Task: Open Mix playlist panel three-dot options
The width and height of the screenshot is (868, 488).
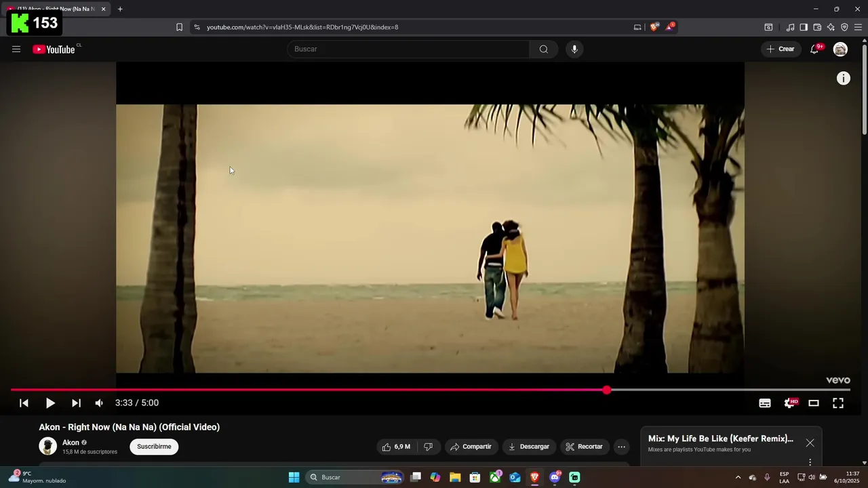Action: (810, 462)
